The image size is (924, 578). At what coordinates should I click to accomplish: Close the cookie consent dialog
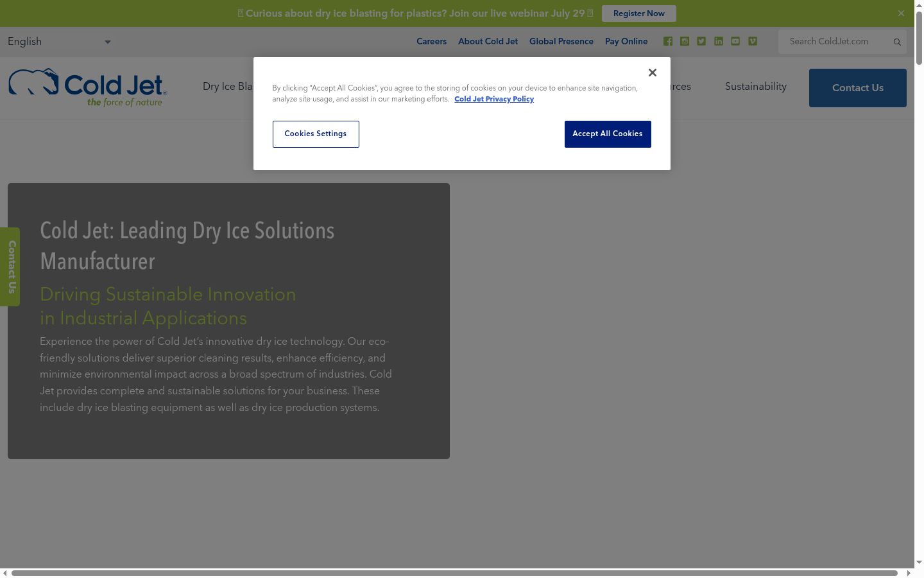[x=653, y=73]
